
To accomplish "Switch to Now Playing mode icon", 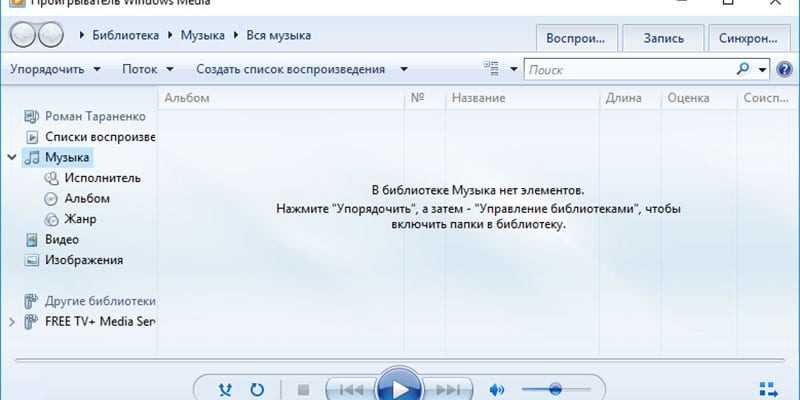I will (768, 390).
